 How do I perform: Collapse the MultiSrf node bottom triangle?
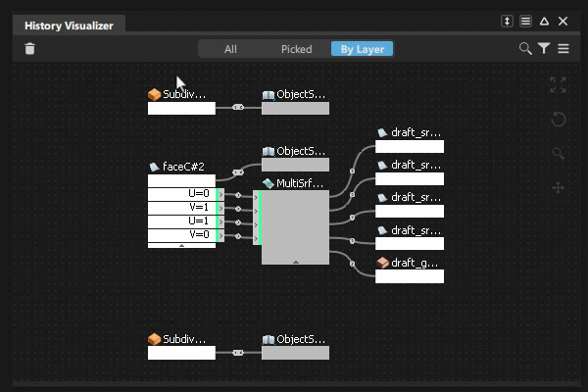[296, 262]
